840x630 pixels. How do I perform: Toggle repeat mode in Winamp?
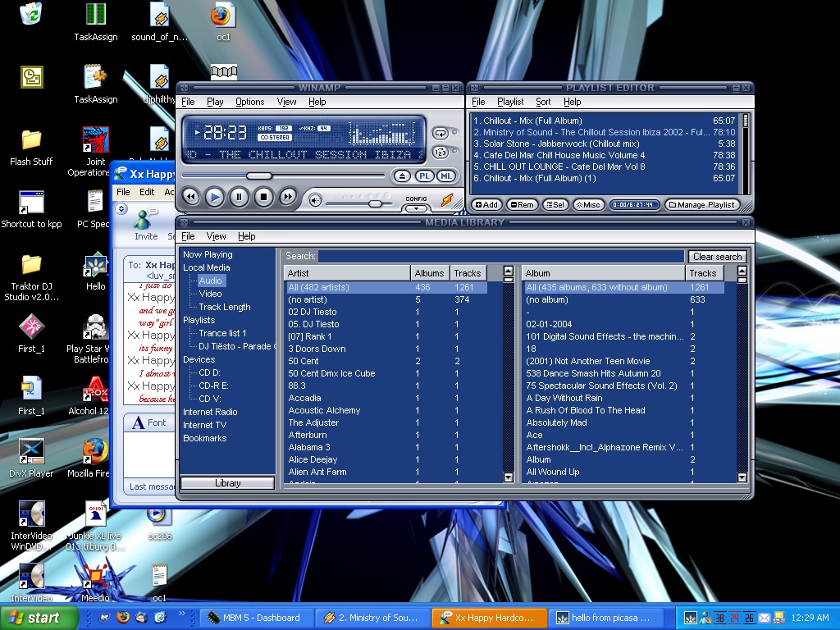[441, 133]
